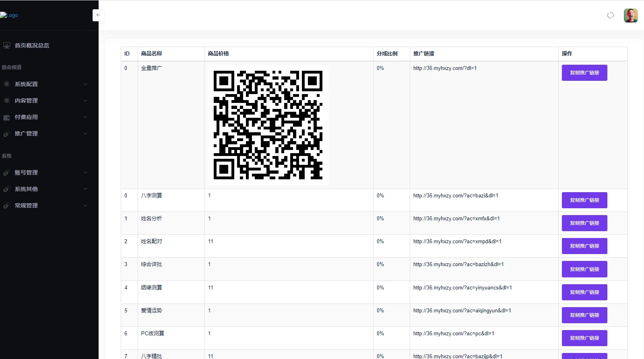Viewport: 644px width, 359px height.
Task: Click the wallet icon beside 付费应用
Action: click(x=6, y=117)
